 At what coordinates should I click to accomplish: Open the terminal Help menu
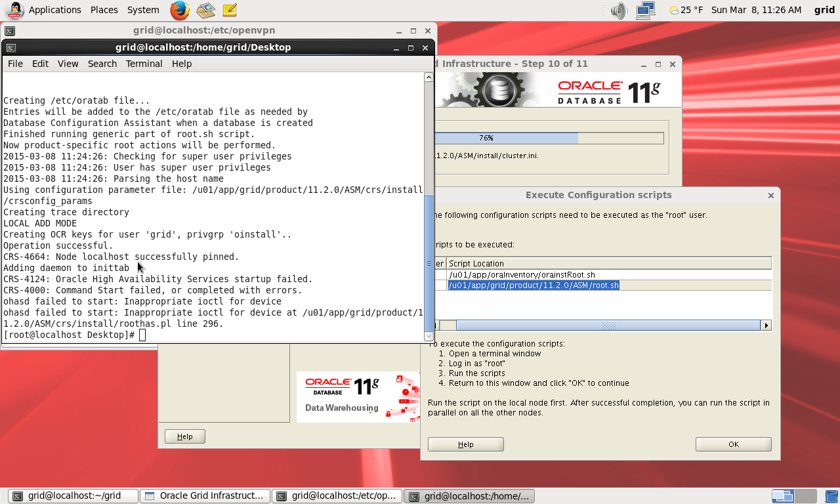[182, 64]
